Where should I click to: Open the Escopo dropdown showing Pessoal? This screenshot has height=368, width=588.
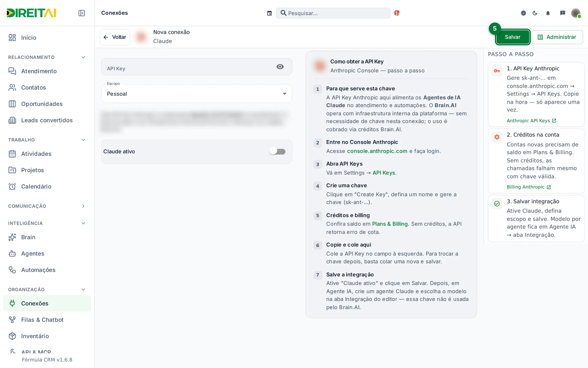tap(197, 94)
